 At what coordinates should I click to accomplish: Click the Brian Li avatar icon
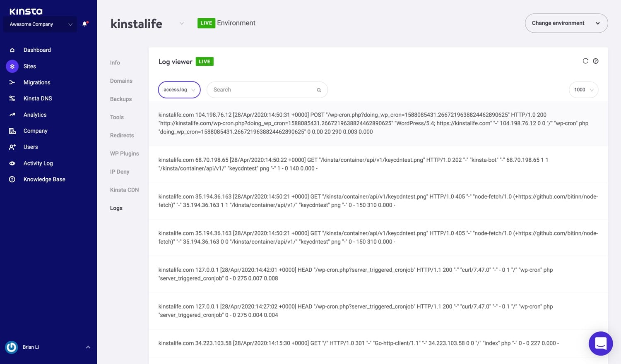coord(12,347)
